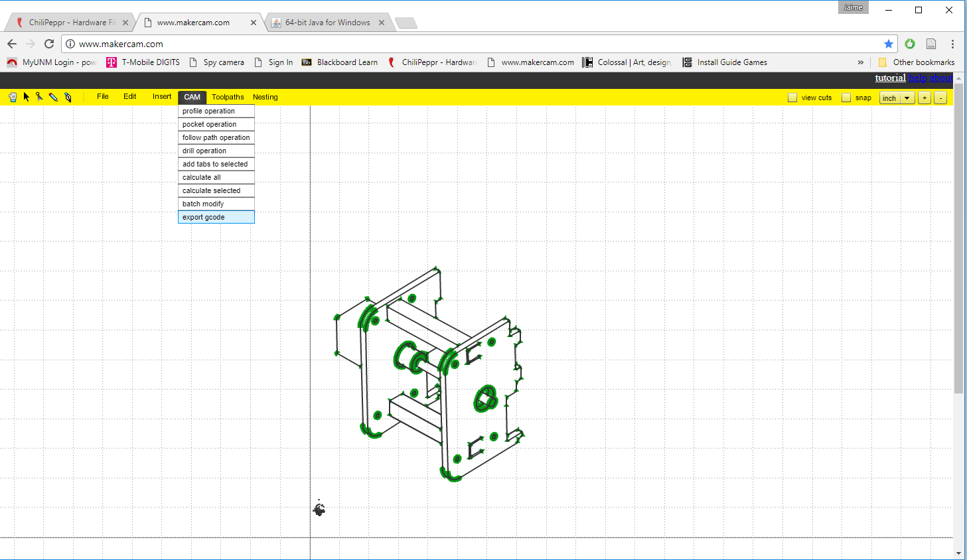Zoom out with the minus button
This screenshot has height=560, width=967.
pos(940,98)
